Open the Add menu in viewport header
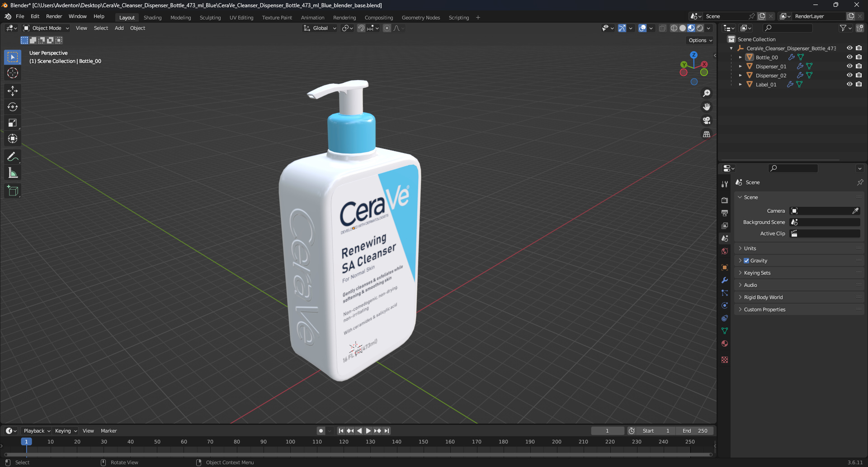The width and height of the screenshot is (868, 467). coord(119,28)
